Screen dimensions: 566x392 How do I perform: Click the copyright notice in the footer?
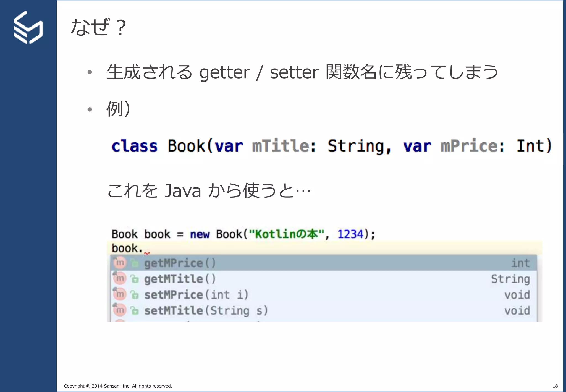118,386
